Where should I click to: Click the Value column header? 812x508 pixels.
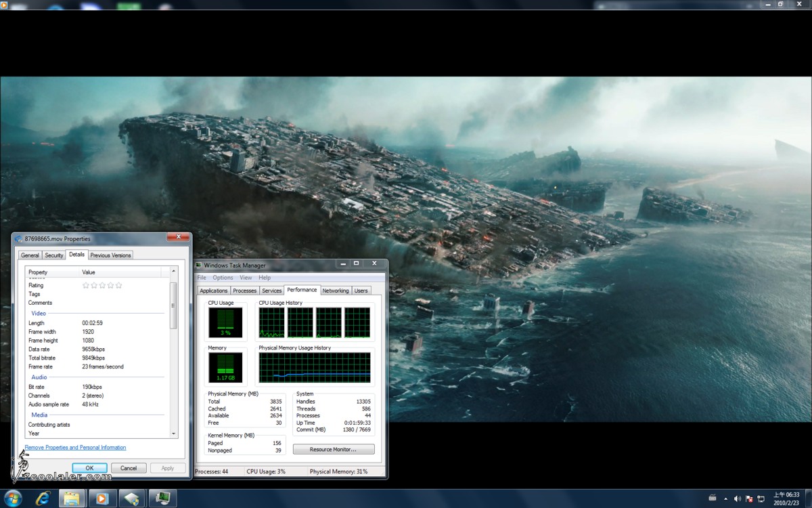pyautogui.click(x=120, y=272)
